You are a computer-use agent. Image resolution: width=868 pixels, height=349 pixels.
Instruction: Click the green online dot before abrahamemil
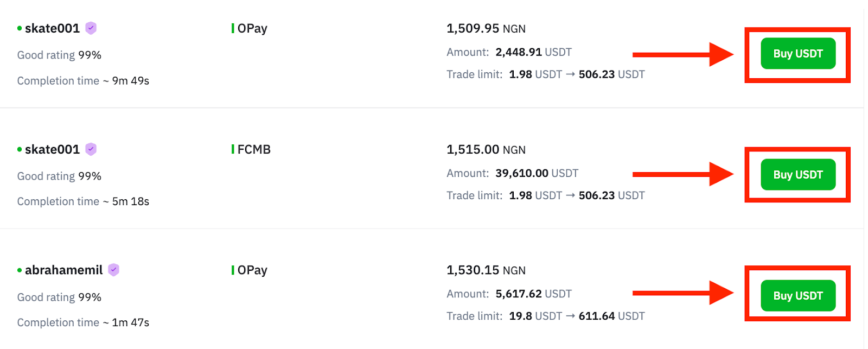pyautogui.click(x=20, y=270)
